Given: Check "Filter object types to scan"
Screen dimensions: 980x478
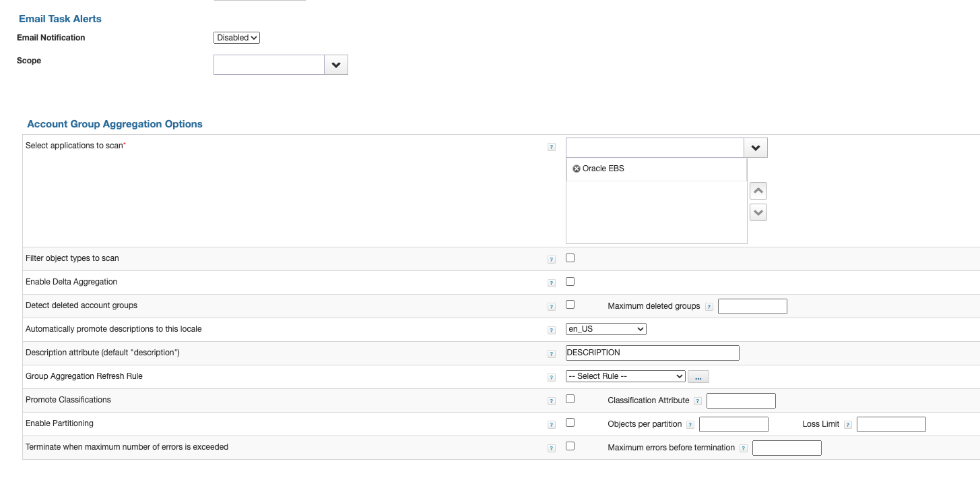Looking at the screenshot, I should pos(570,258).
